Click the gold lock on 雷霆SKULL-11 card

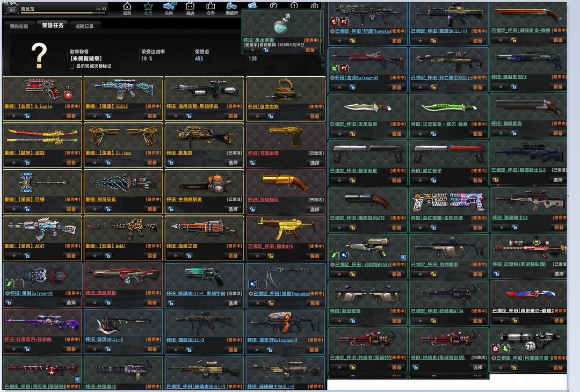(x=433, y=41)
